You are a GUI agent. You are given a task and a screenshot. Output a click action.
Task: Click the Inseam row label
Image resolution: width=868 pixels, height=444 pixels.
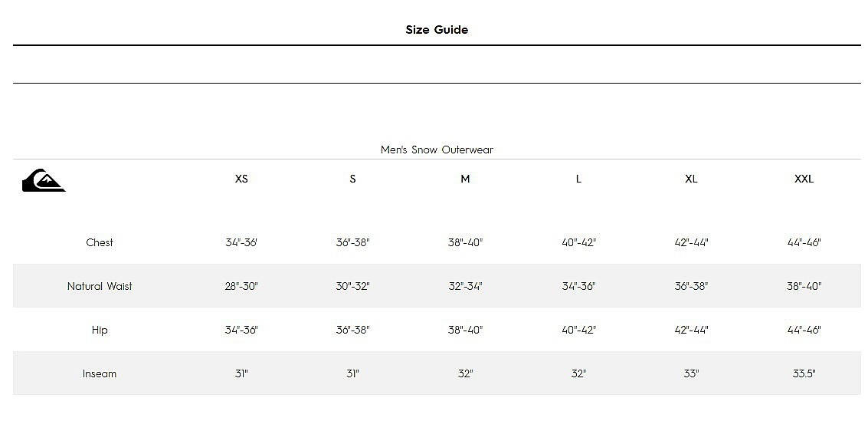click(x=100, y=373)
